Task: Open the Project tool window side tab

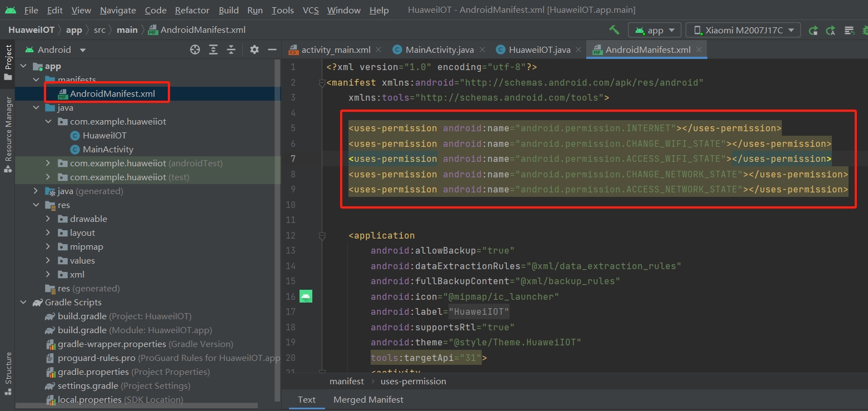Action: point(8,63)
